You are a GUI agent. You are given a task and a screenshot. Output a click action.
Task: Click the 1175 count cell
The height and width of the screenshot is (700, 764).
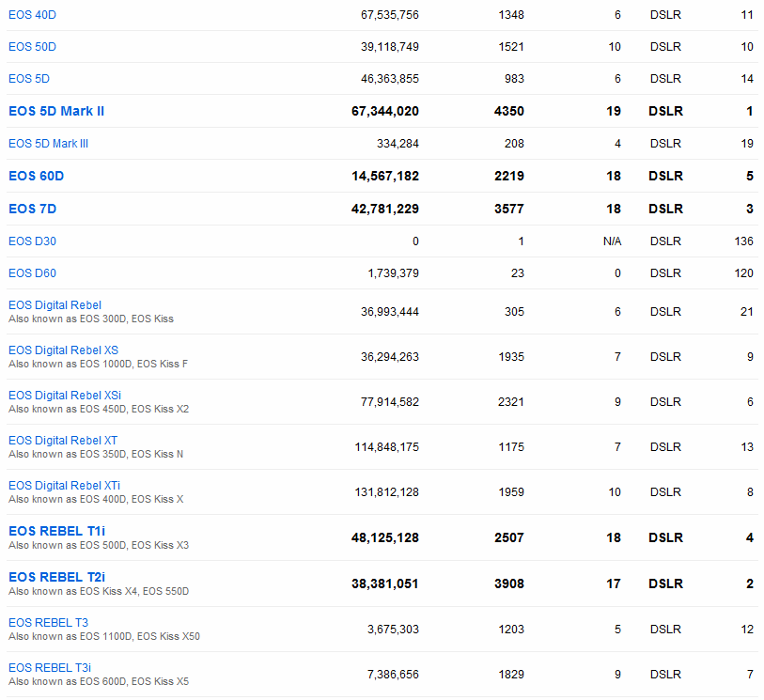click(511, 447)
